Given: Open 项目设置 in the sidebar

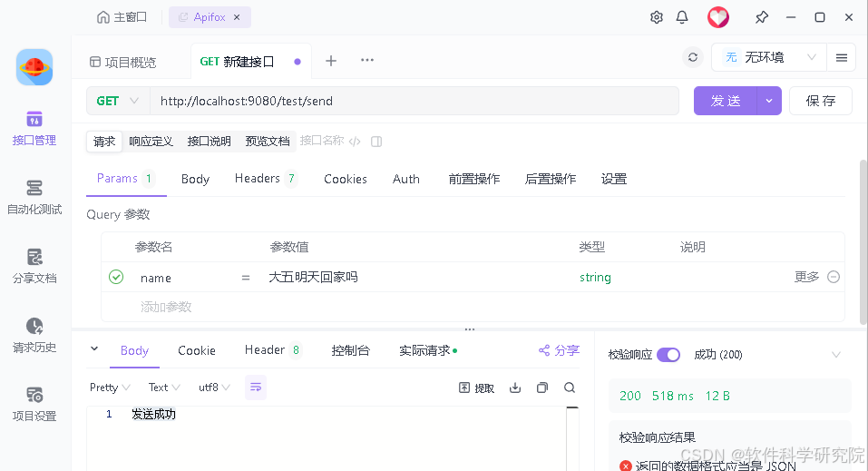Looking at the screenshot, I should pyautogui.click(x=34, y=404).
